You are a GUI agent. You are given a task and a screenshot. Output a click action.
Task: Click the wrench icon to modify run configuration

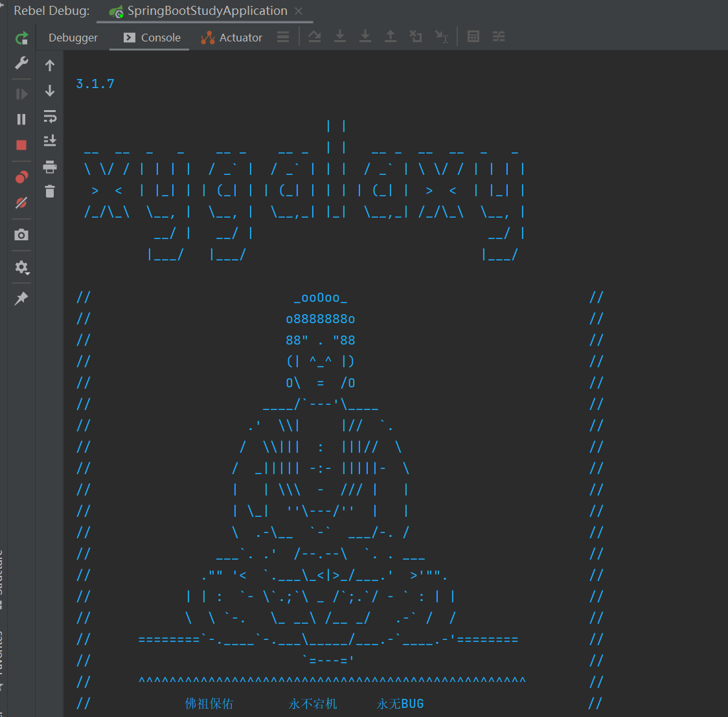pos(21,63)
